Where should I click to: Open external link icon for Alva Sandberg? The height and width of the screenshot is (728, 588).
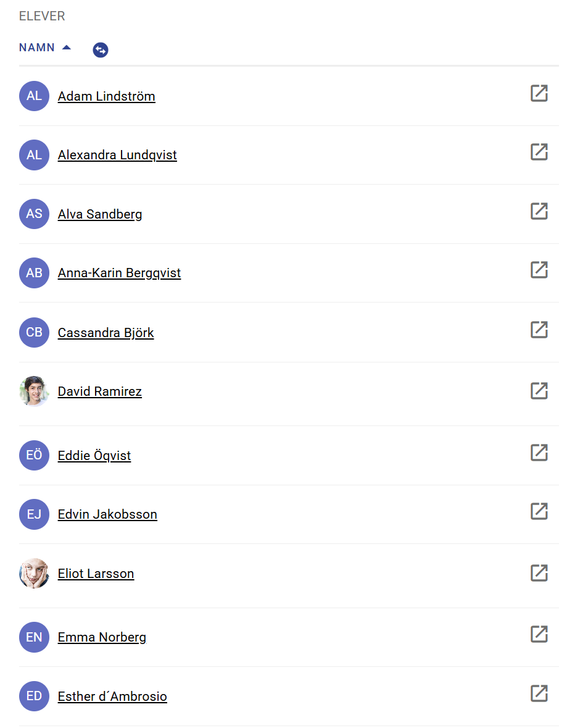pos(539,212)
